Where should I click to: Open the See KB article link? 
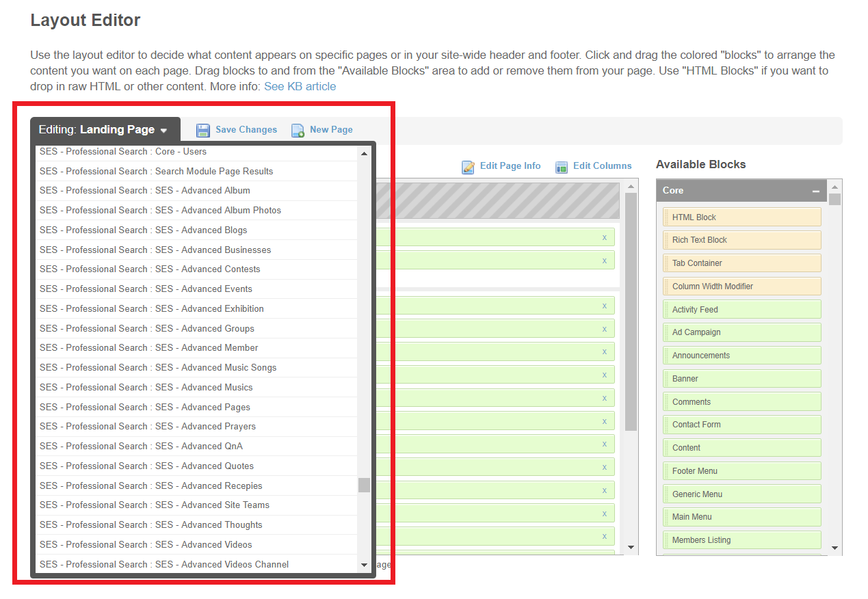[300, 87]
